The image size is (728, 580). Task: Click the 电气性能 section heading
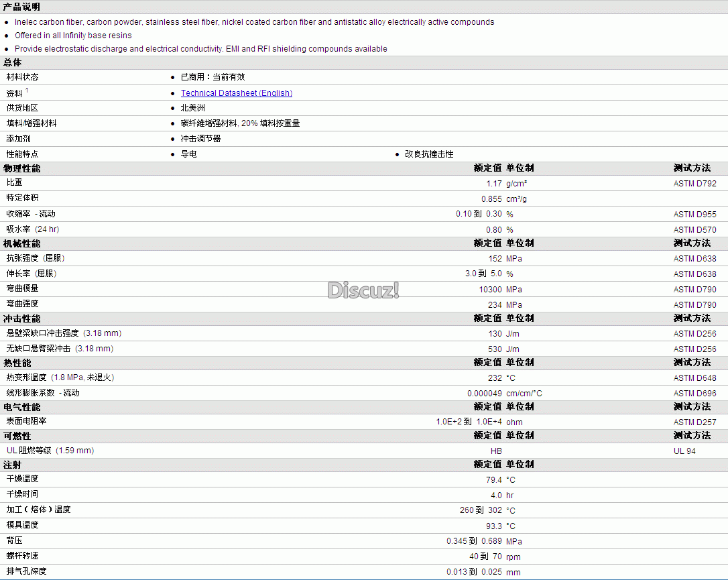22,407
